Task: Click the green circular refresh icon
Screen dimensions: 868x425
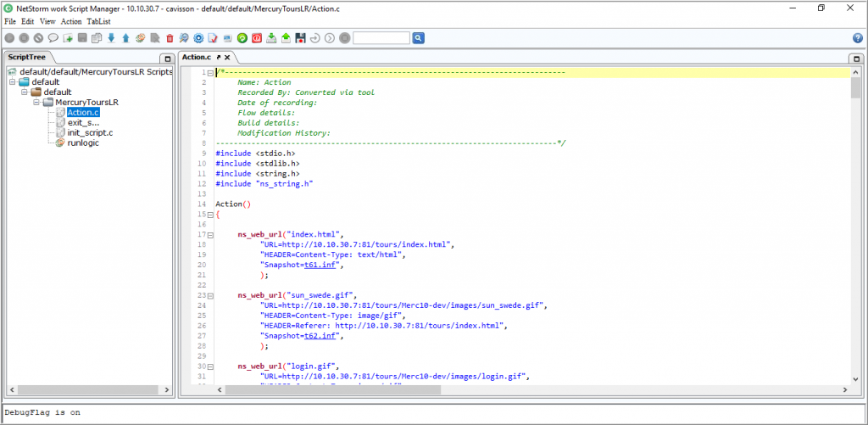Action: (242, 38)
